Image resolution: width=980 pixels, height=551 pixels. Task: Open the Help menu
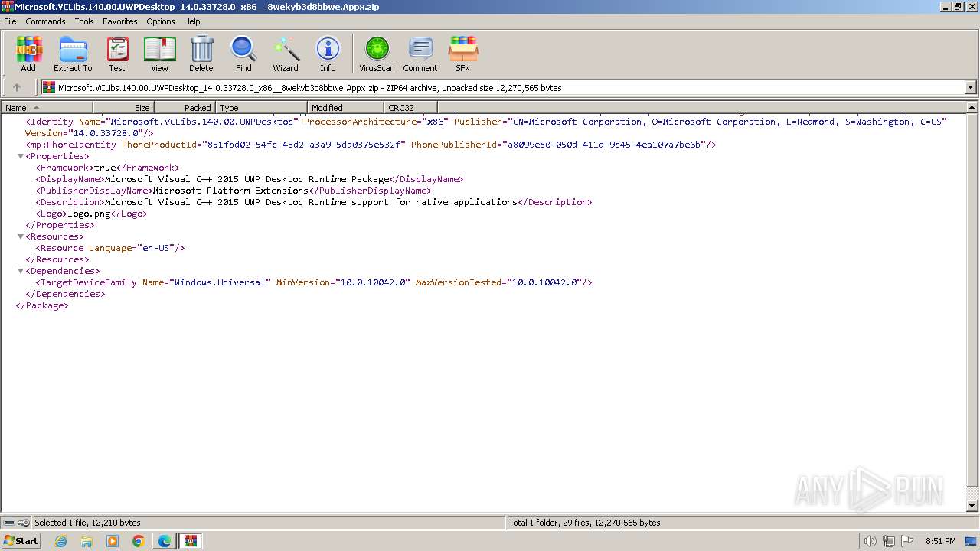point(192,21)
